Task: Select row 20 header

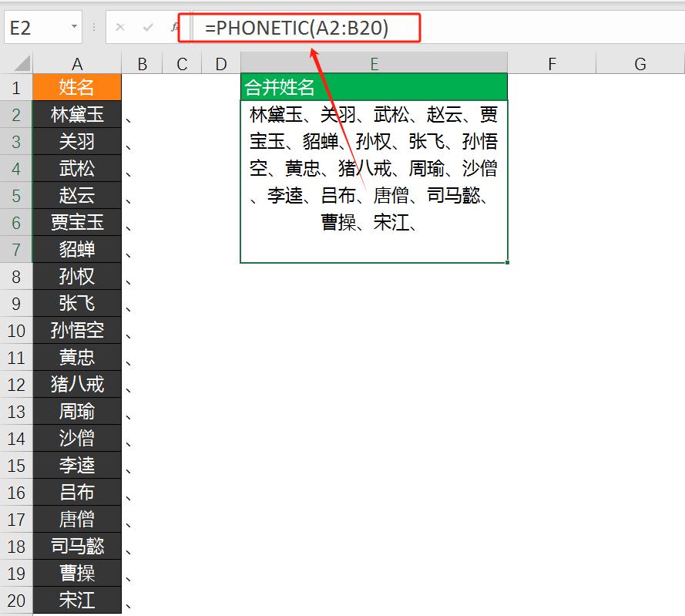Action: [x=16, y=601]
